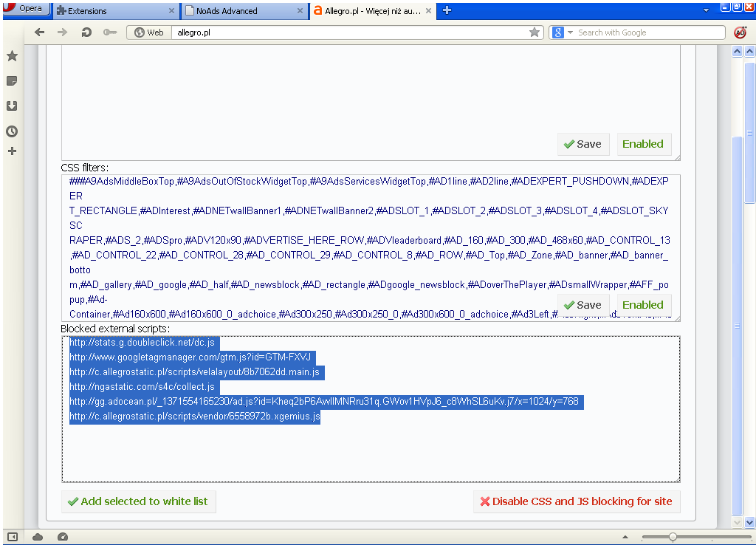Image resolution: width=756 pixels, height=545 pixels.
Task: Go forward to the next page
Action: [63, 32]
